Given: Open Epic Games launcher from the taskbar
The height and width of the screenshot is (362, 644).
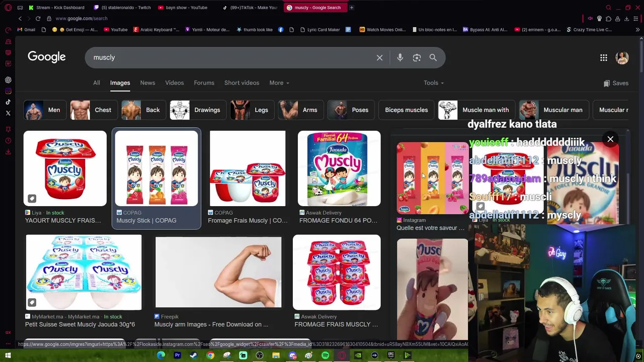Looking at the screenshot, I should (391, 355).
